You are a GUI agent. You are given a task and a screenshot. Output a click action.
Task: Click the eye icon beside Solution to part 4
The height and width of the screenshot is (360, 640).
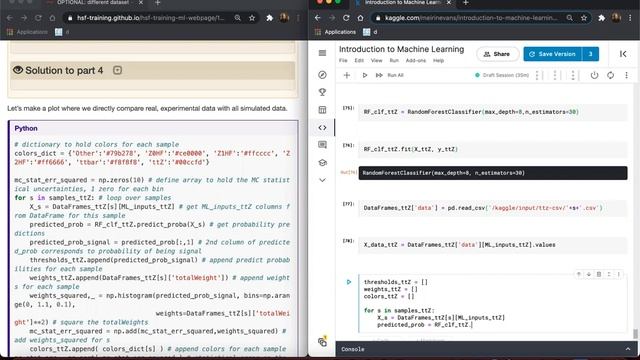(18, 70)
